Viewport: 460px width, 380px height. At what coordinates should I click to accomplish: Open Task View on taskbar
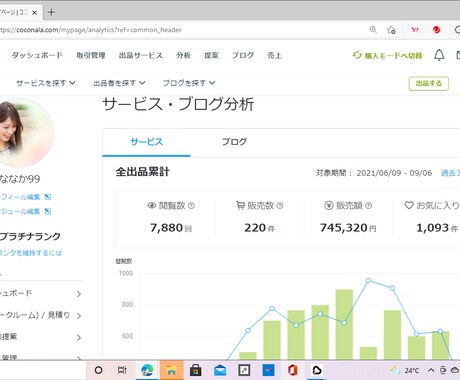coord(122,370)
